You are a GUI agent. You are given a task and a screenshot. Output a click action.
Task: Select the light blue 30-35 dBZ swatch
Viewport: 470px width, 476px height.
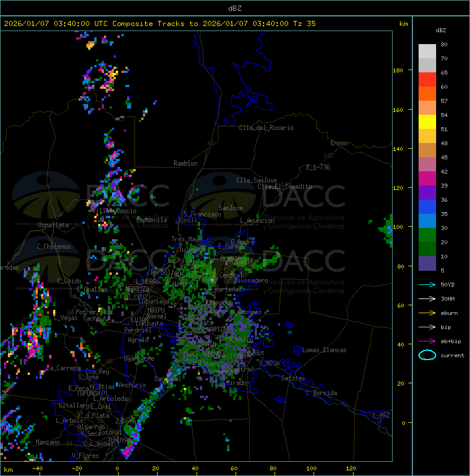(x=427, y=221)
